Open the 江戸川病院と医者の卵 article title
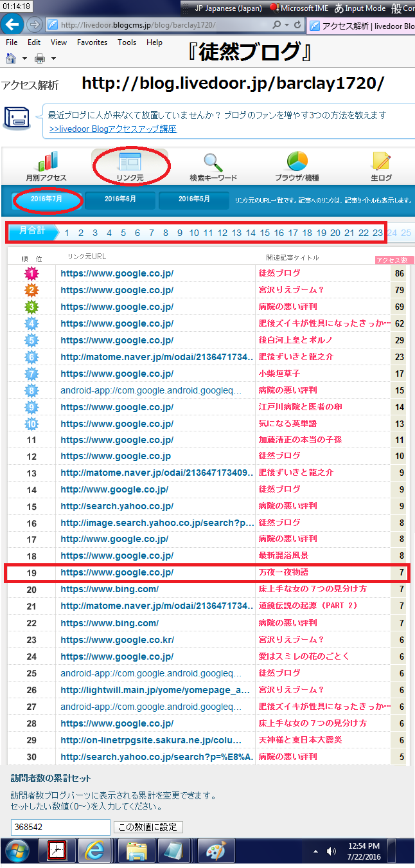This screenshot has height=868, width=415. point(300,407)
